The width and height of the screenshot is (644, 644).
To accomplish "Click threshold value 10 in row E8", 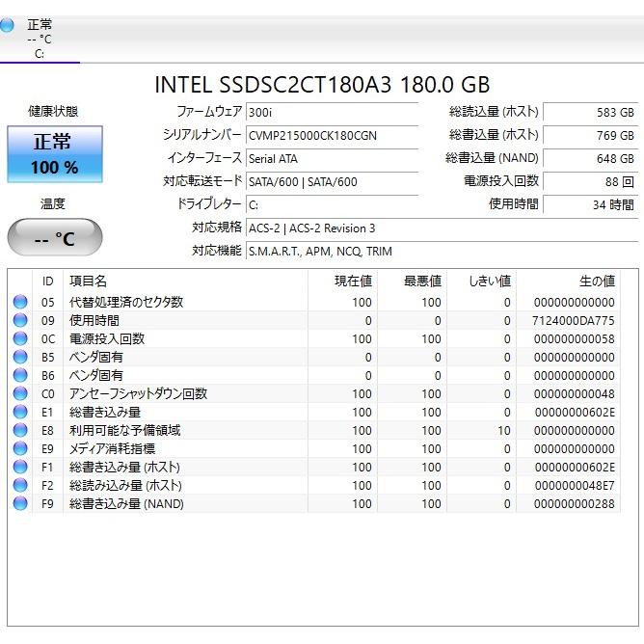I will tap(504, 430).
